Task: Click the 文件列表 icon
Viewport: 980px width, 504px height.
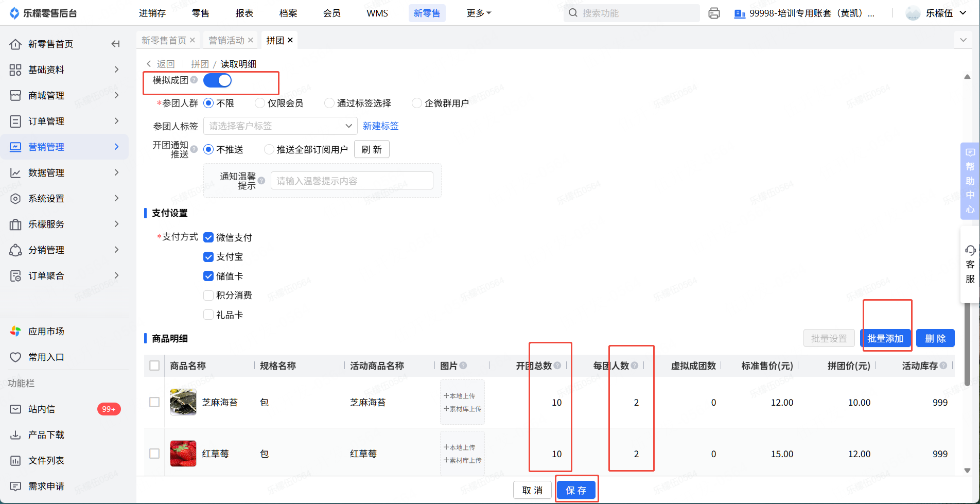Action: (15, 461)
